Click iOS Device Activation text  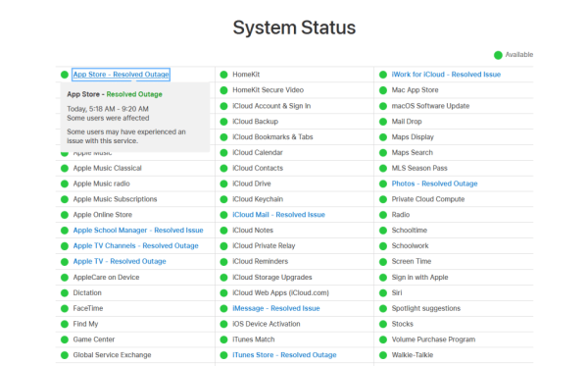click(267, 324)
